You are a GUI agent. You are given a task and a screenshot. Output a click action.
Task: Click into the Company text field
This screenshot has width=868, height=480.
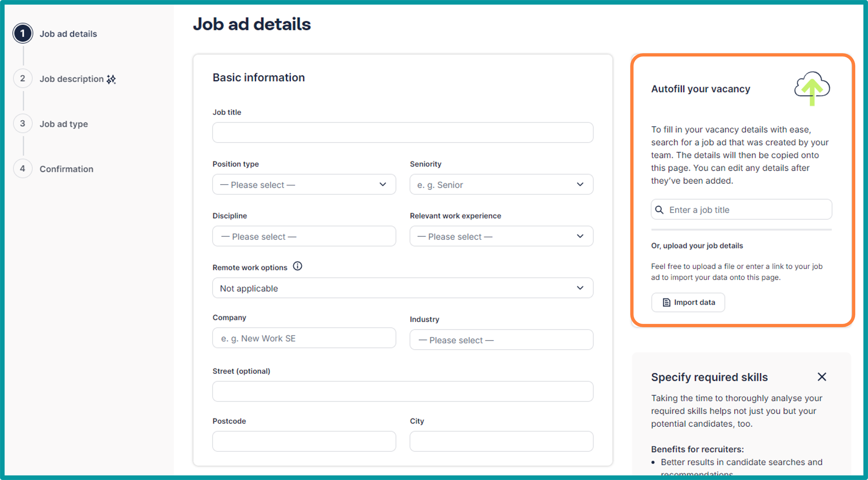tap(304, 338)
